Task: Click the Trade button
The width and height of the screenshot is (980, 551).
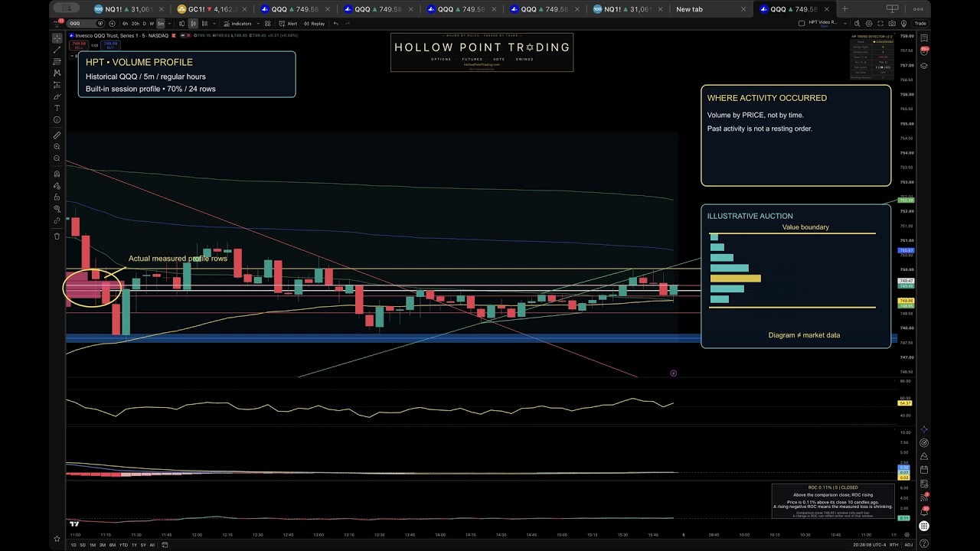Action: (x=920, y=24)
